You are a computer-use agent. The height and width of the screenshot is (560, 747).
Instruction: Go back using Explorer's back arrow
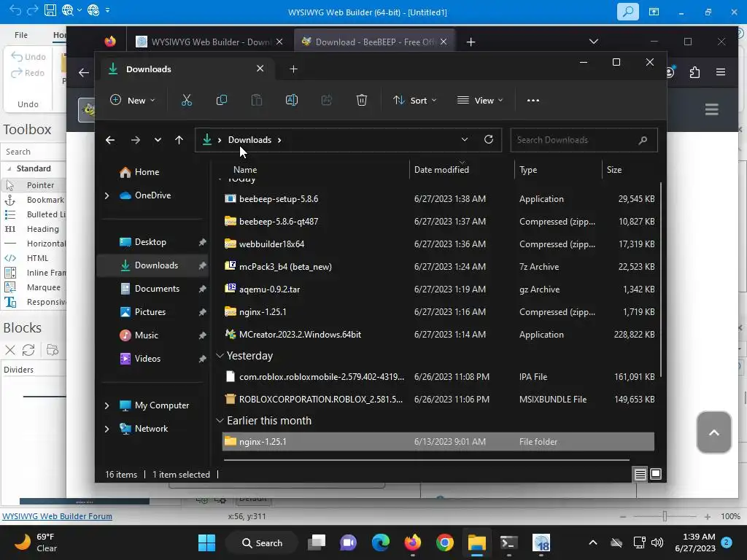pyautogui.click(x=110, y=140)
